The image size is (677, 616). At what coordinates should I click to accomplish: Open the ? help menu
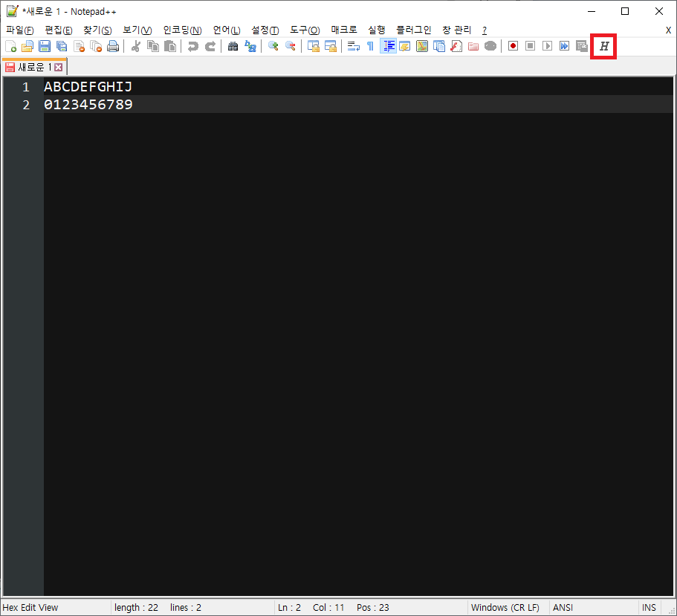[x=485, y=30]
